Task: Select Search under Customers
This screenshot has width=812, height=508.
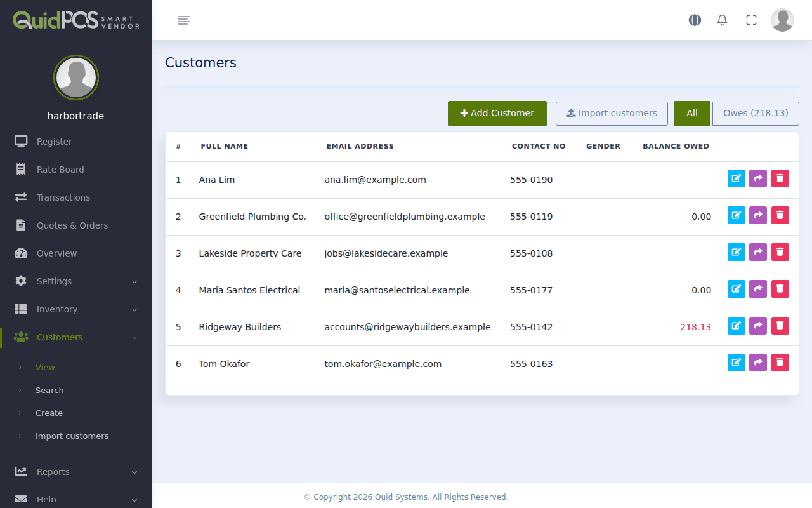Action: pyautogui.click(x=49, y=390)
